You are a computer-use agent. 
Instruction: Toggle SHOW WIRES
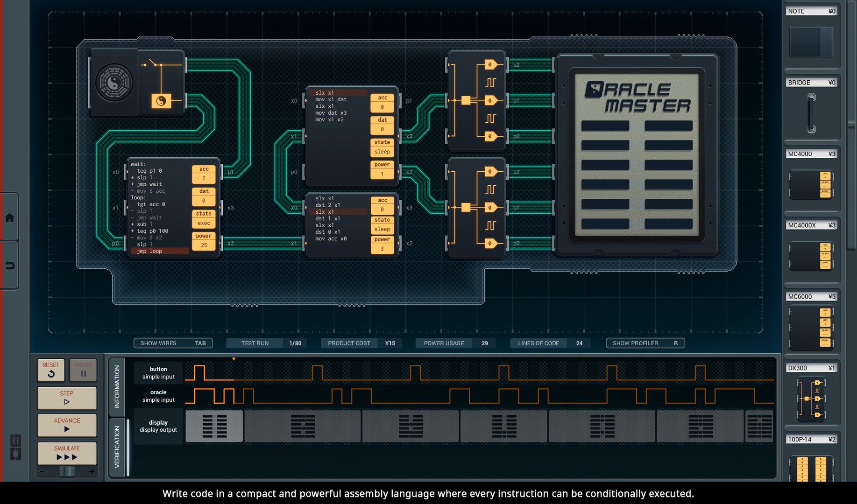click(x=173, y=343)
